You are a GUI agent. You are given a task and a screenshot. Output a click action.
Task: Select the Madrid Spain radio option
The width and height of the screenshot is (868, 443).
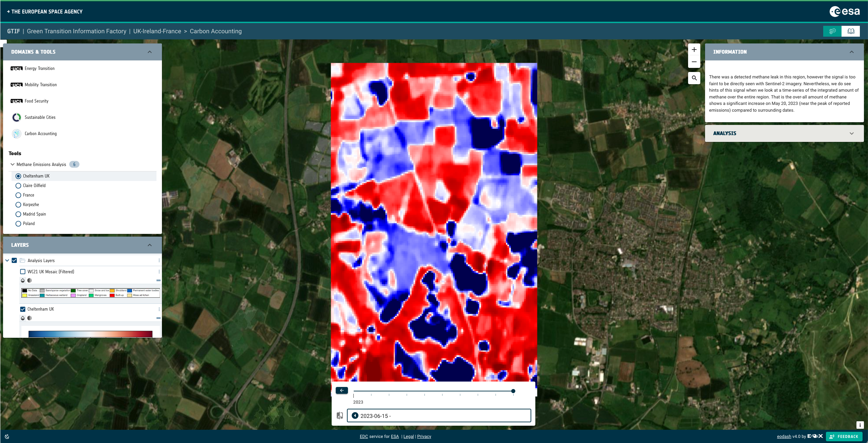click(x=18, y=214)
